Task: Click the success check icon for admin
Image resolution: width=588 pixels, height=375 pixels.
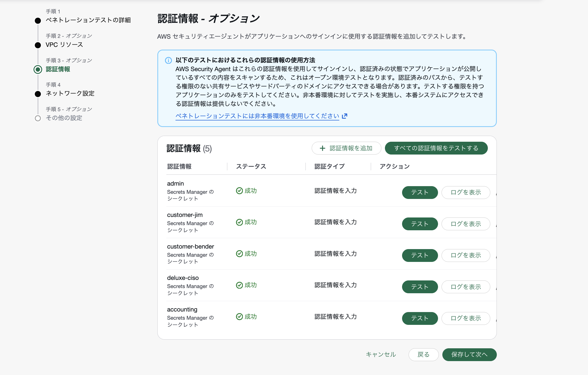Action: pos(239,191)
